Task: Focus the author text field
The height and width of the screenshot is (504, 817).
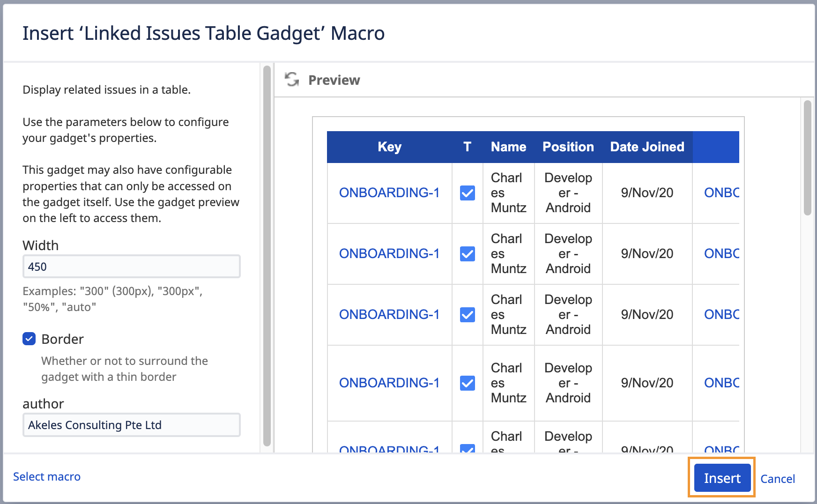Action: [x=131, y=425]
